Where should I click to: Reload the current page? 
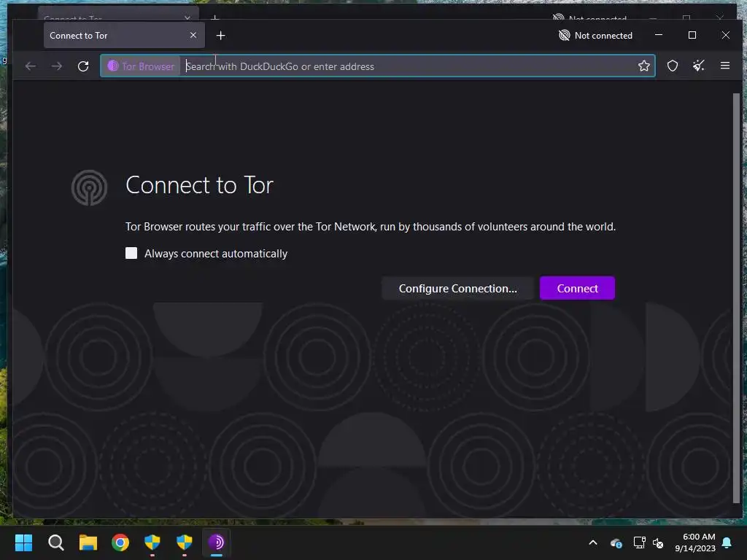click(83, 66)
